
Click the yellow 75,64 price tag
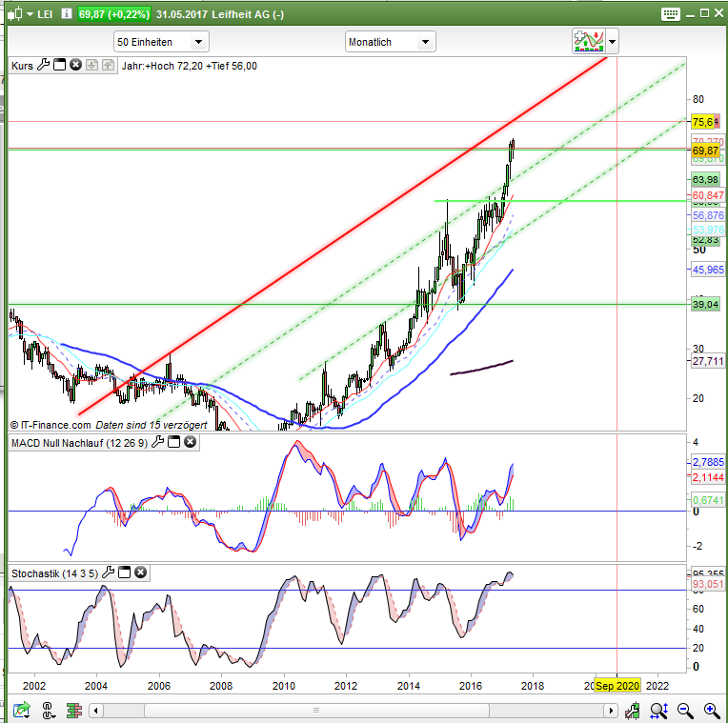point(705,122)
